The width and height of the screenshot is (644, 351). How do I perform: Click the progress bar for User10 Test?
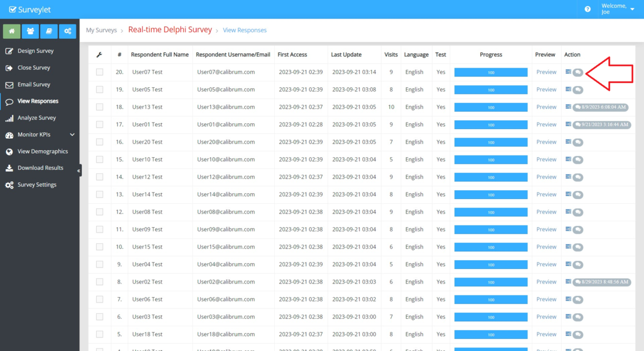[x=490, y=160]
